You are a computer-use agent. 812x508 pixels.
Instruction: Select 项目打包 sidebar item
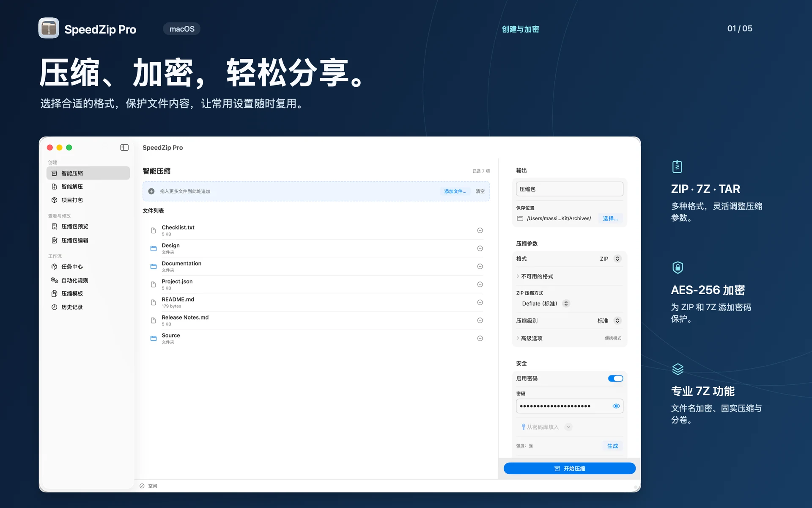[88, 200]
